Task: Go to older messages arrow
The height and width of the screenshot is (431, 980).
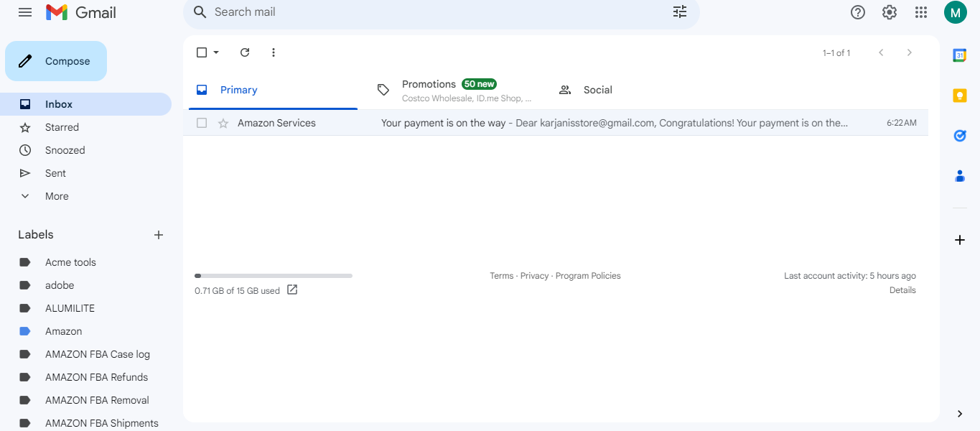Action: pyautogui.click(x=910, y=52)
